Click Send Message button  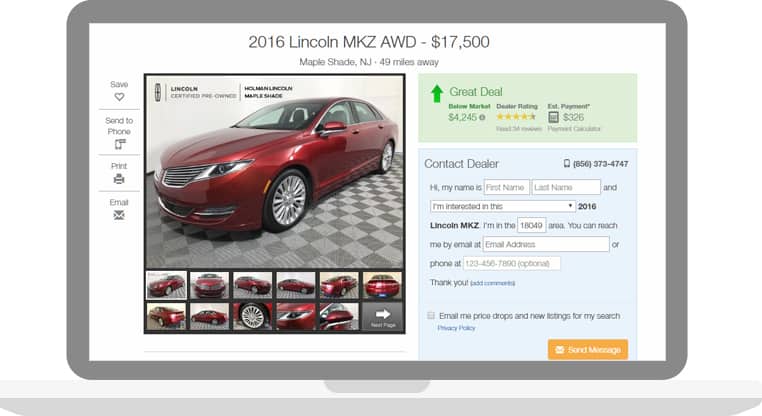coord(588,350)
